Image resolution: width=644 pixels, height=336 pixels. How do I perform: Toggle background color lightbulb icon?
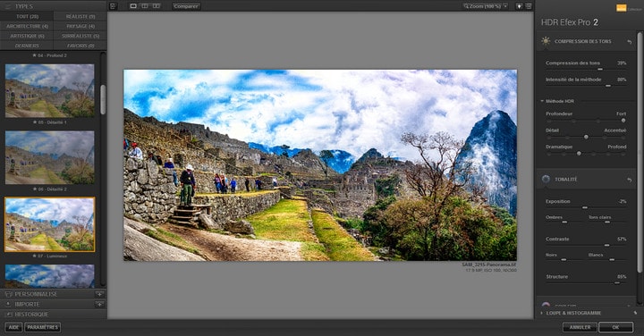tap(520, 6)
